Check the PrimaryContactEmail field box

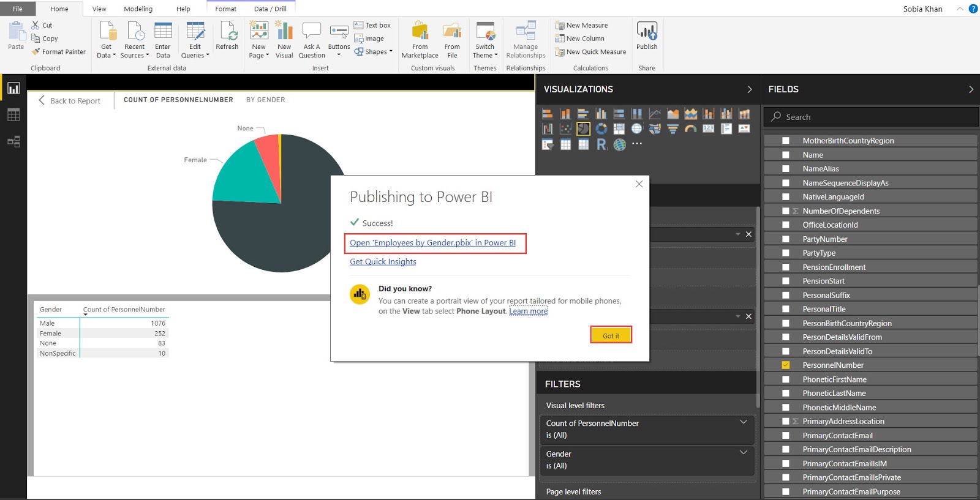click(x=786, y=436)
